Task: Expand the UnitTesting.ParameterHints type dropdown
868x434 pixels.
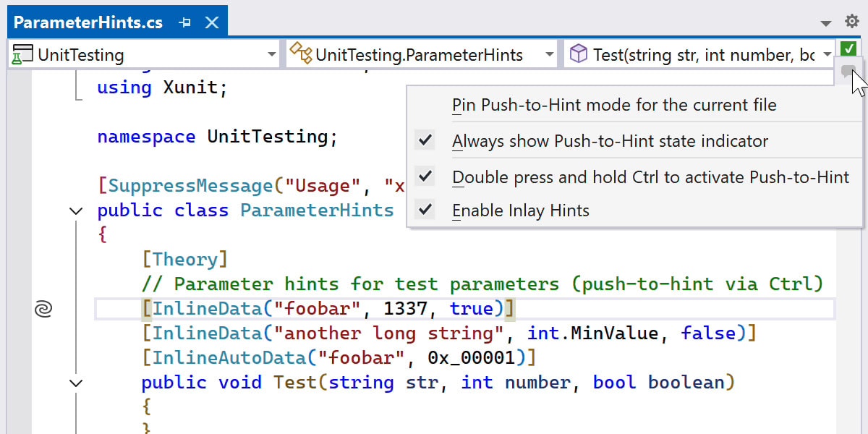Action: (550, 54)
